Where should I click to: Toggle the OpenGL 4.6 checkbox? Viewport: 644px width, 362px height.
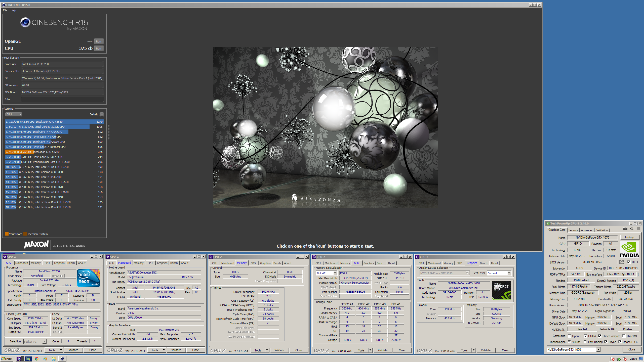tap(620, 342)
